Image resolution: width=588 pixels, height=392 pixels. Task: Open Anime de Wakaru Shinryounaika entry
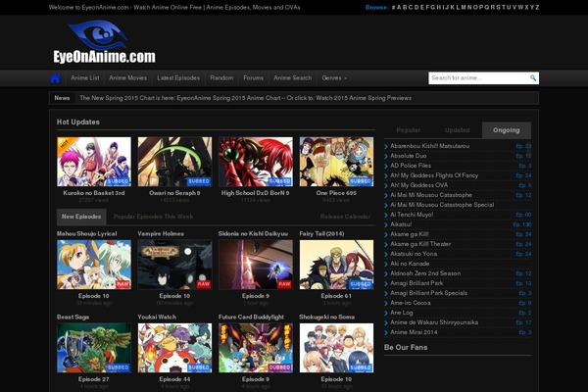coord(434,322)
